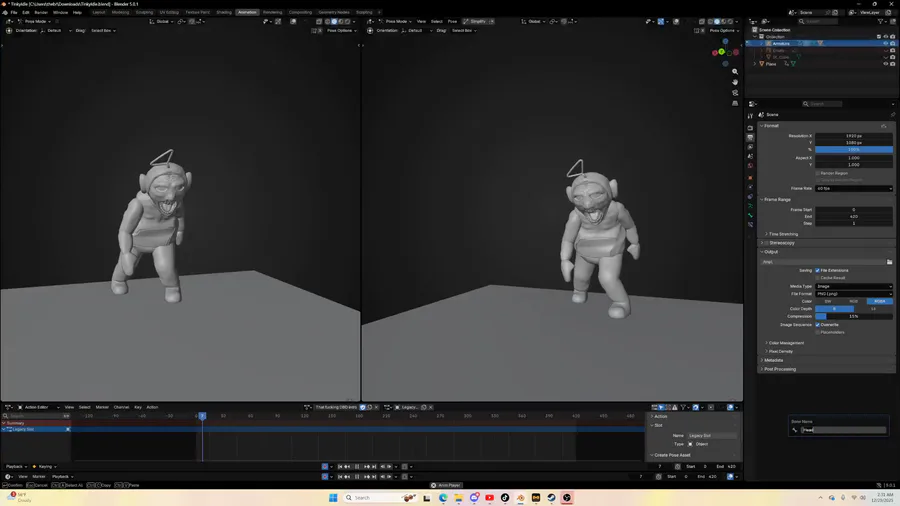Open the Scene properties tab icon
This screenshot has width=900, height=506.
750,156
